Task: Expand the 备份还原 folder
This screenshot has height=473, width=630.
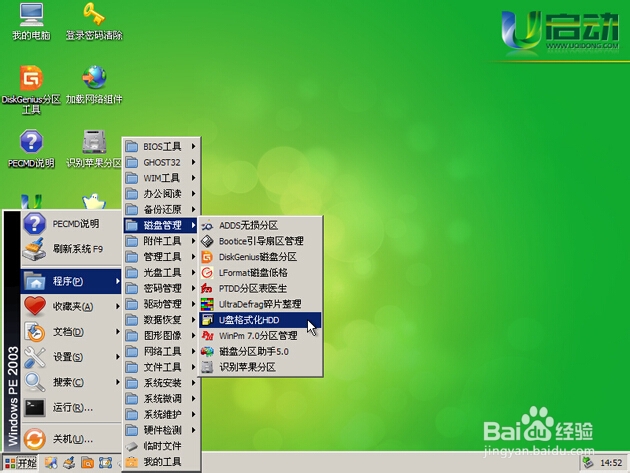Action: pyautogui.click(x=161, y=209)
